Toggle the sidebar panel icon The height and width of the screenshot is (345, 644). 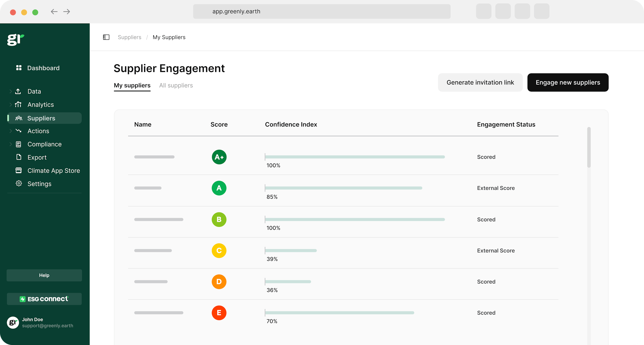click(106, 37)
